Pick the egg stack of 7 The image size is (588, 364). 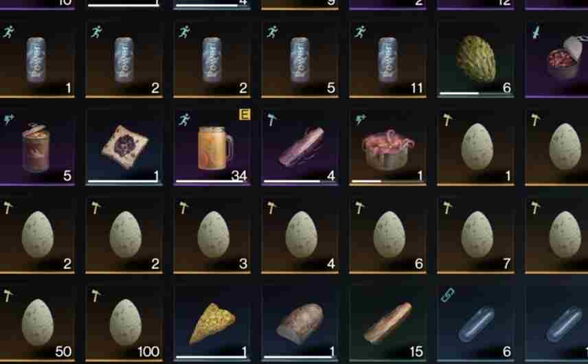pyautogui.click(x=475, y=236)
